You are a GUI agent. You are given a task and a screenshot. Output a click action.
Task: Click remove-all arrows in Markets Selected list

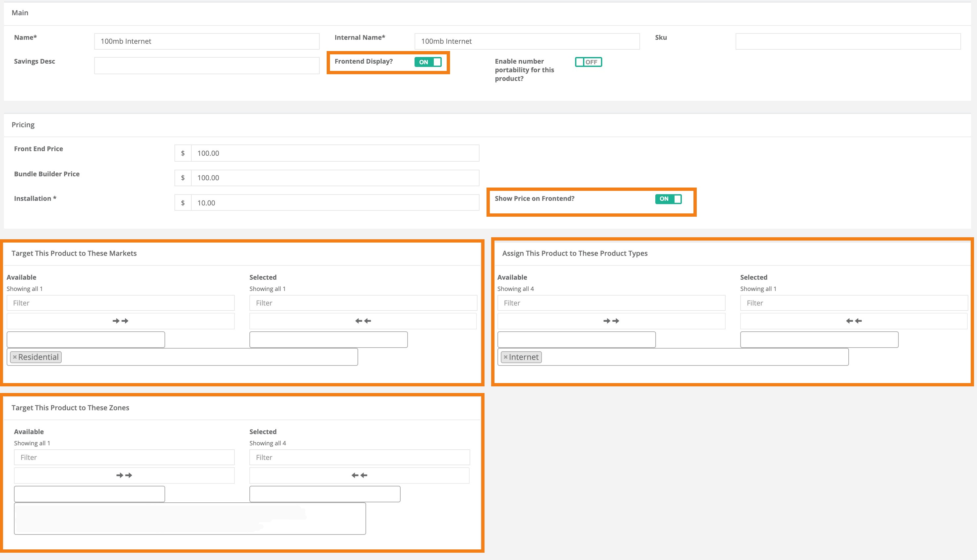point(363,321)
